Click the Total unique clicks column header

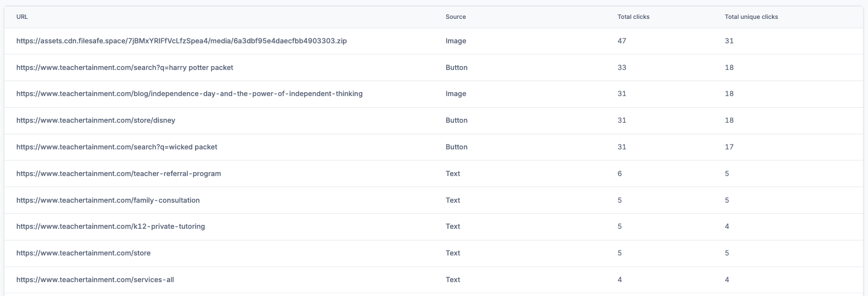[x=751, y=17]
